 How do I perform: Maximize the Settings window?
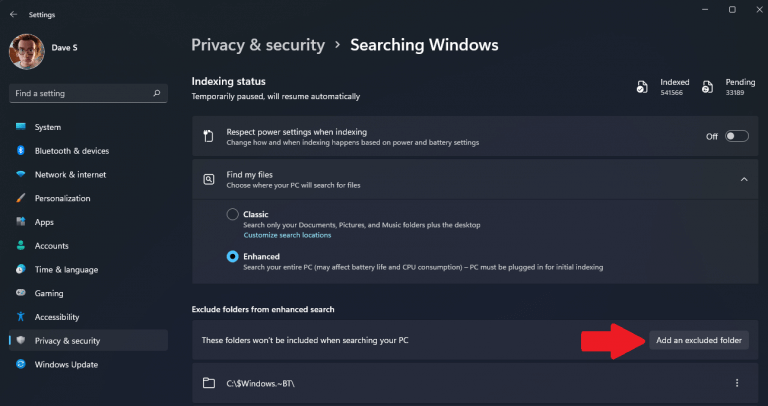(732, 10)
